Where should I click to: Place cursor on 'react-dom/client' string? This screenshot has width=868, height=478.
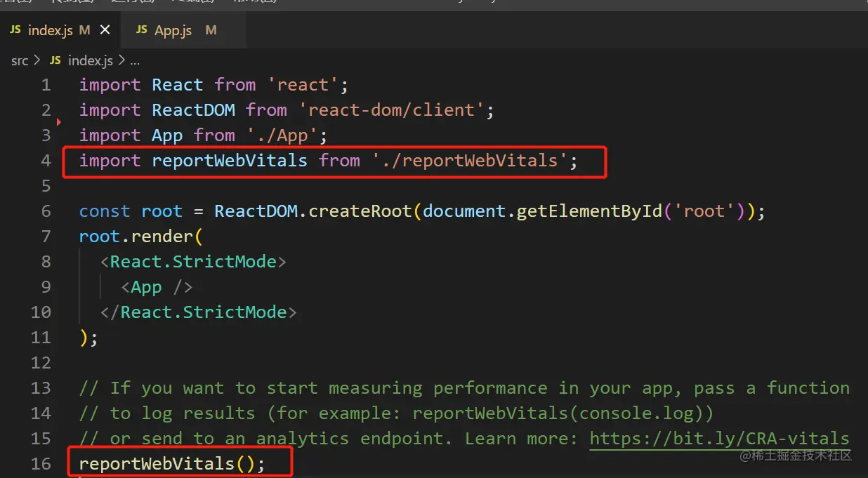click(392, 110)
